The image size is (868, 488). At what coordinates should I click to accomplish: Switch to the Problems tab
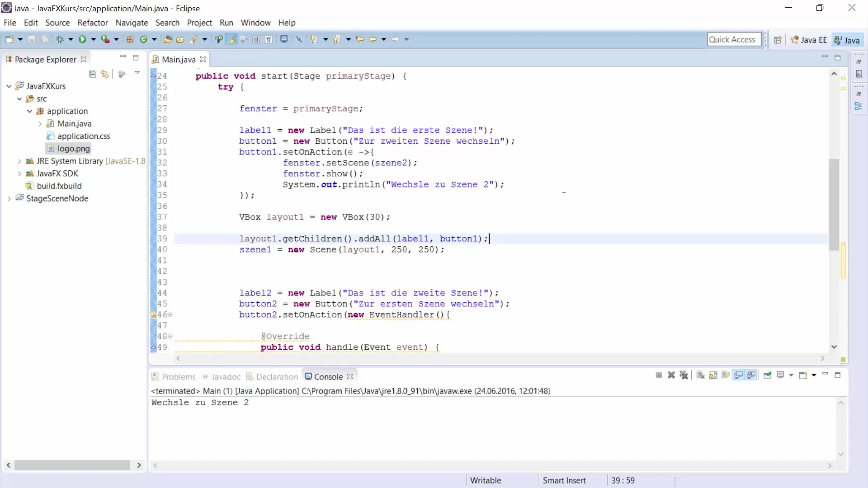[x=174, y=377]
